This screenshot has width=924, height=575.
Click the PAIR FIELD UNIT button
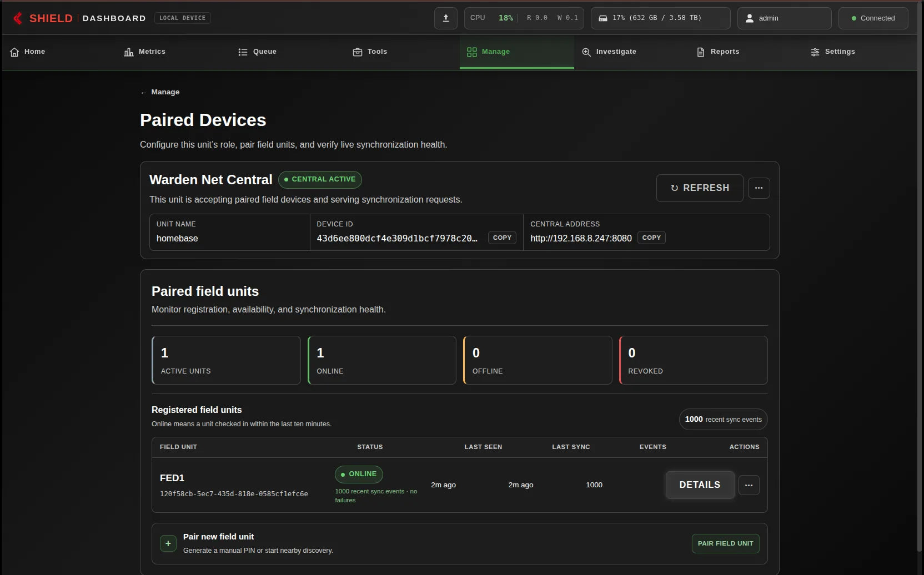(725, 543)
